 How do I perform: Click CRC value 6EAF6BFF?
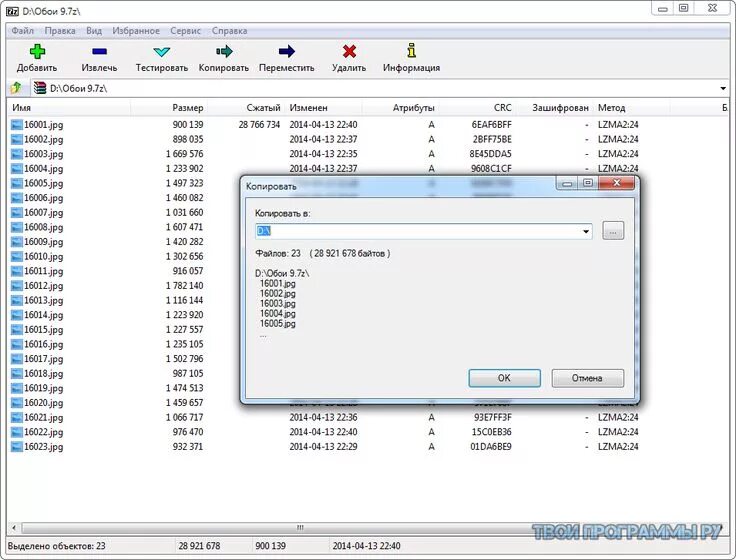click(x=491, y=125)
